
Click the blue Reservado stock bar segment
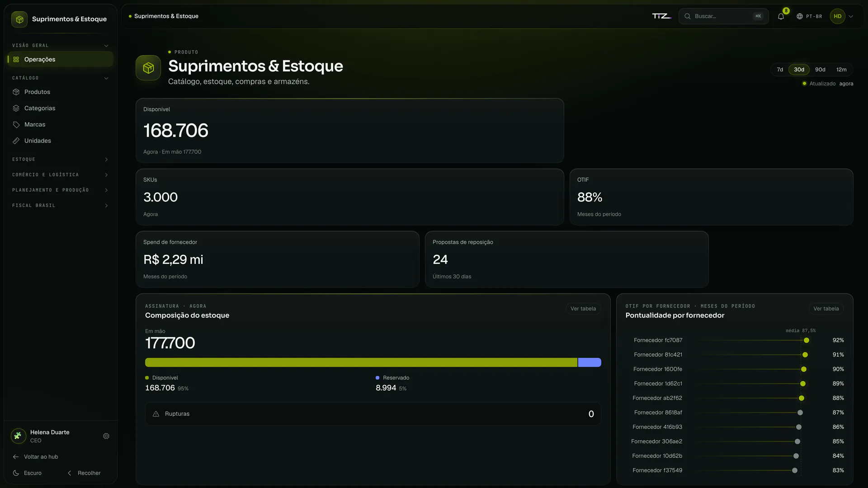tap(590, 362)
